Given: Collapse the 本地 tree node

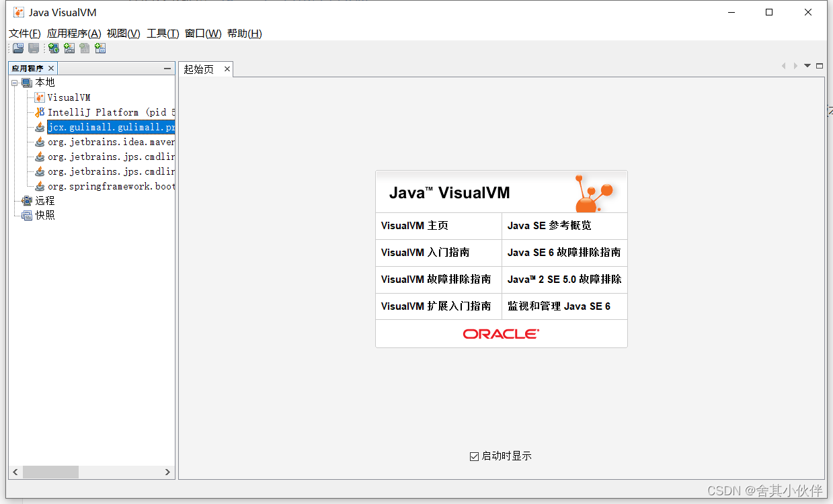Looking at the screenshot, I should coord(15,83).
